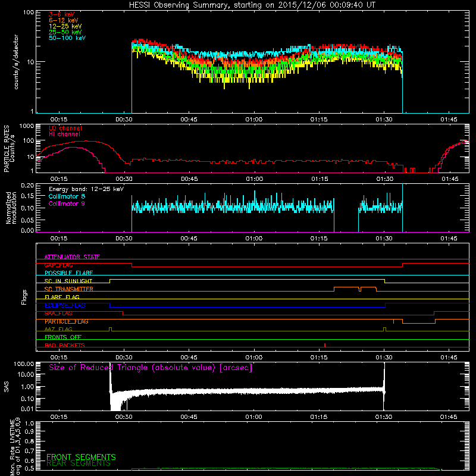Click the 00:15 tick label under SAS plot
476x476 pixels.
58,417
